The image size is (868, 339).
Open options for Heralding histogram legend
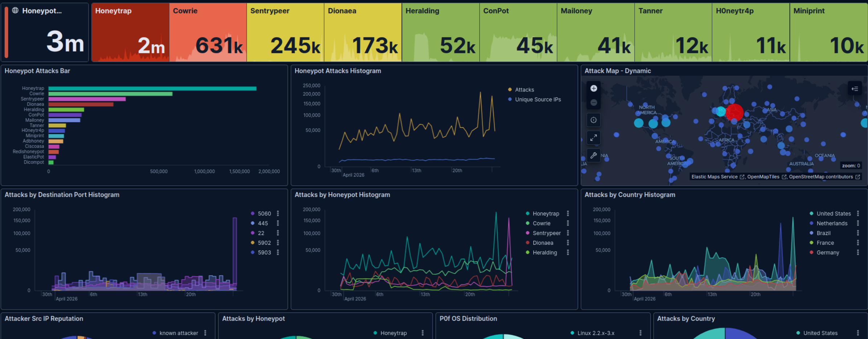pyautogui.click(x=568, y=253)
